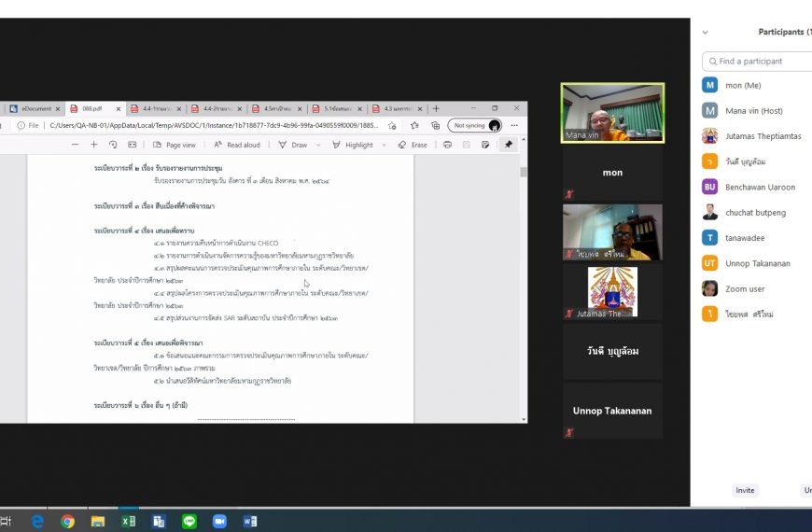Click the PDF vertical scrollbar thumb

point(524,172)
